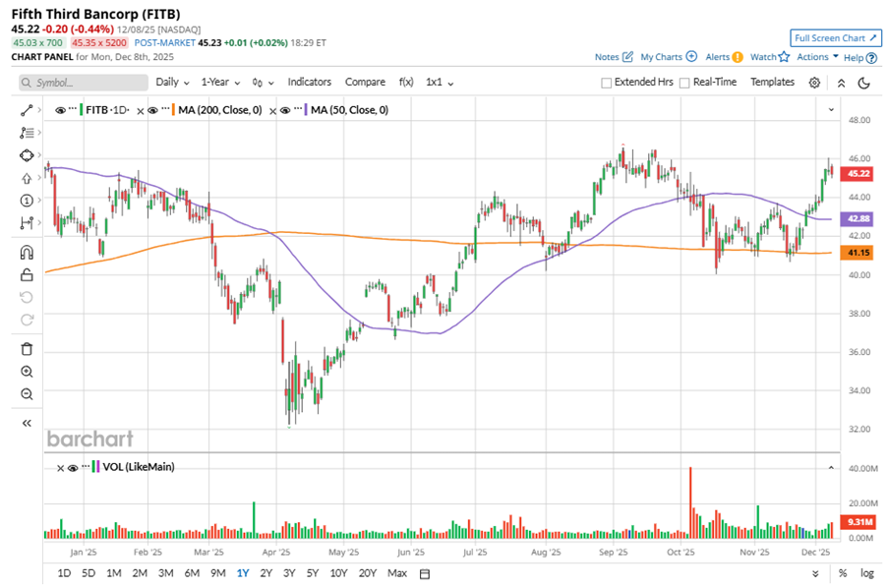
Task: Enable the Extended Hrs checkbox
Action: [x=607, y=84]
